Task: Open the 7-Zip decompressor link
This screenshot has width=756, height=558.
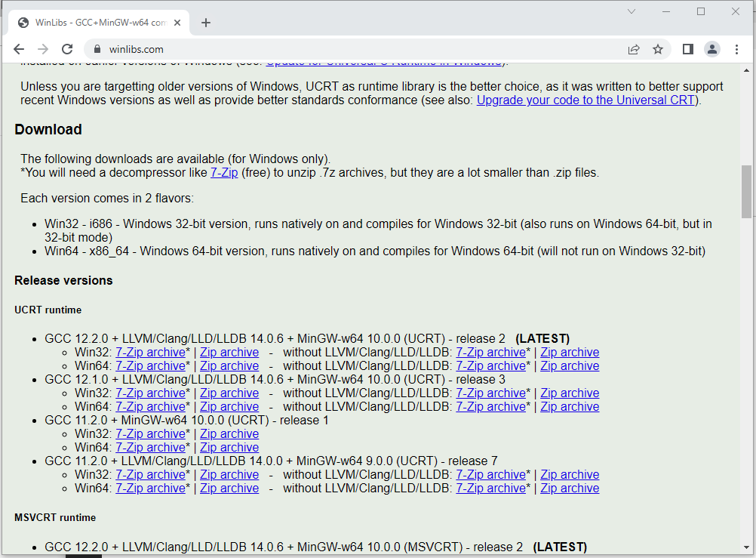Action: [x=224, y=173]
